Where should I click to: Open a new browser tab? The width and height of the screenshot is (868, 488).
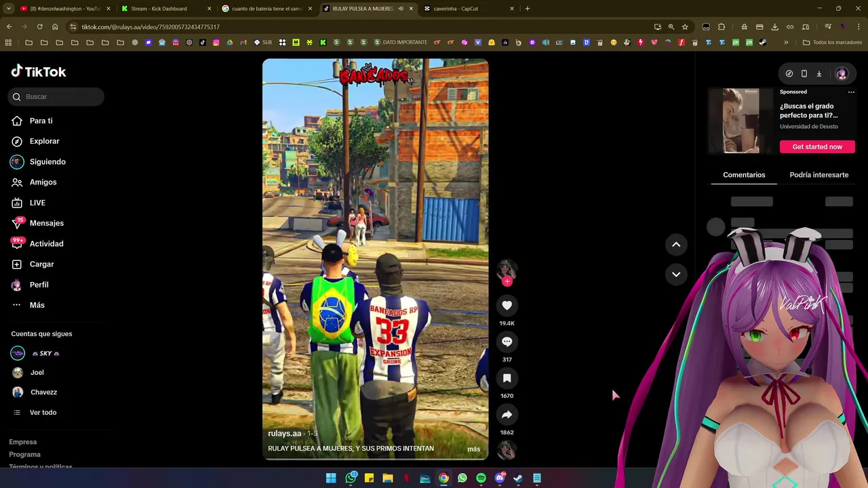point(528,9)
